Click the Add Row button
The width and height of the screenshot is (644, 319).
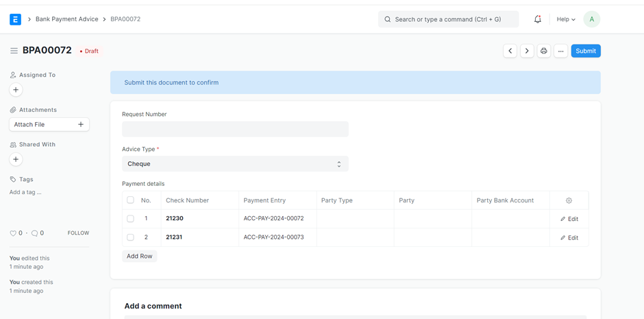pyautogui.click(x=140, y=256)
